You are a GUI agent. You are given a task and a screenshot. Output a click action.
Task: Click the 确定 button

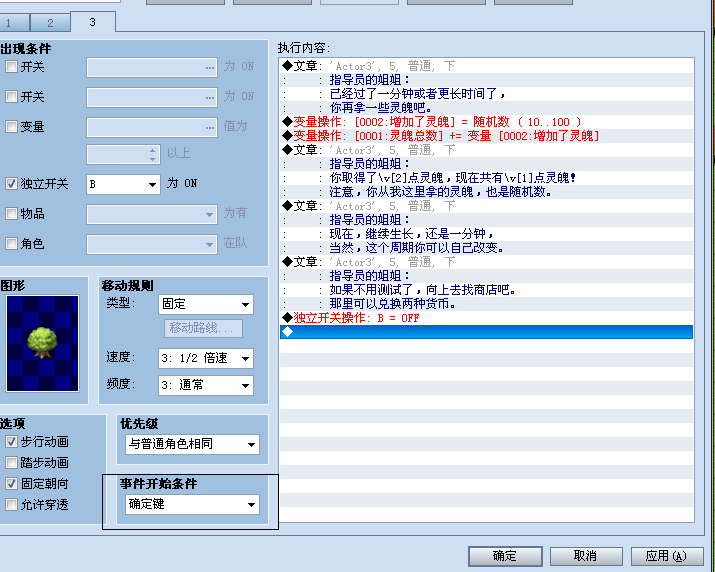coord(505,556)
